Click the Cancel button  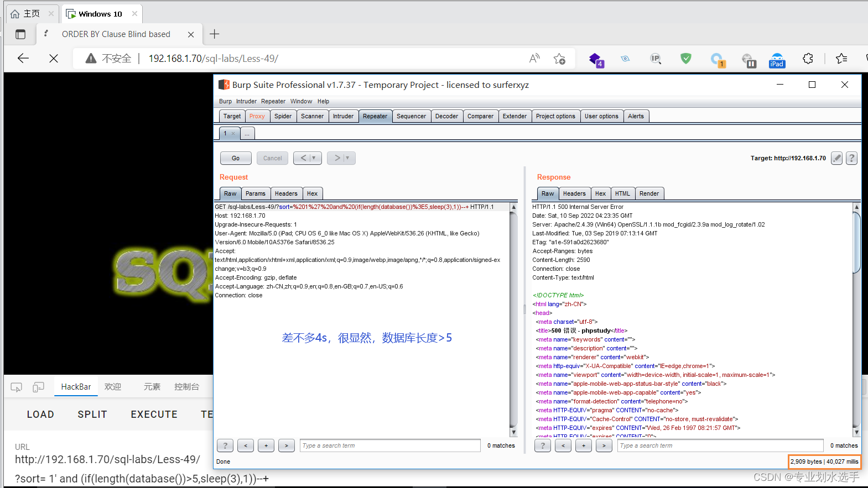coord(273,158)
